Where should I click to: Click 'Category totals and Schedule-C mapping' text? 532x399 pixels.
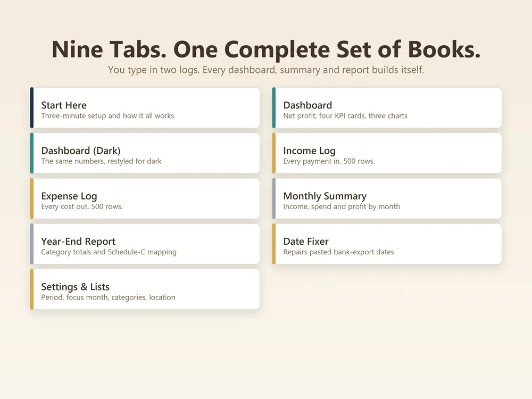(x=109, y=252)
